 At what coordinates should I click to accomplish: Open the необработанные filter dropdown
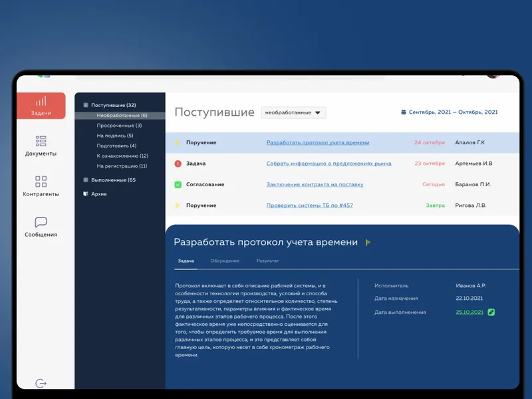point(293,112)
